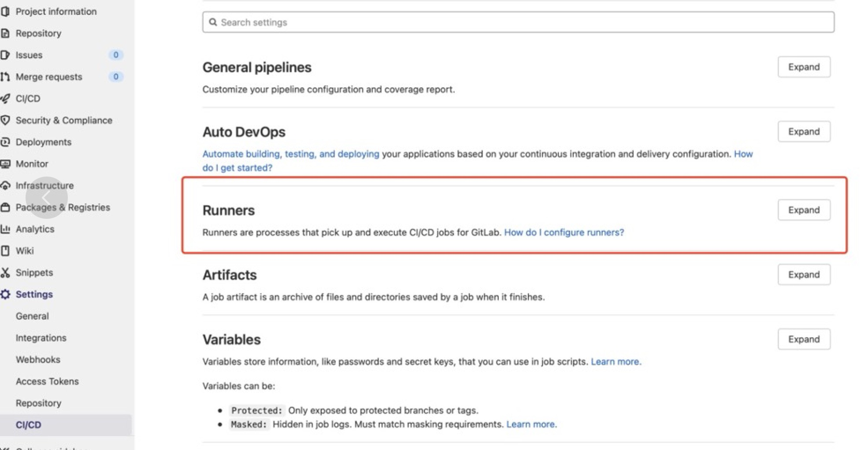
Task: Open Merge requests in sidebar
Action: coord(49,77)
